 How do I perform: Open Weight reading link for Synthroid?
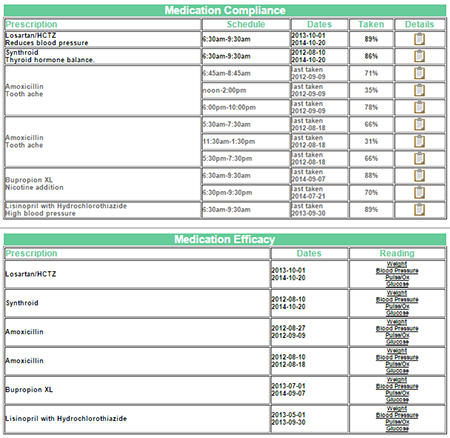(397, 293)
